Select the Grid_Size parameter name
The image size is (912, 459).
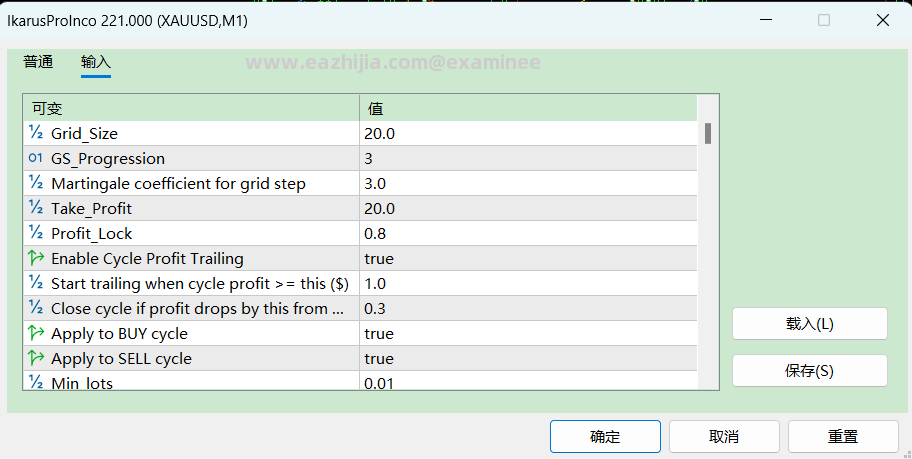[x=84, y=134]
